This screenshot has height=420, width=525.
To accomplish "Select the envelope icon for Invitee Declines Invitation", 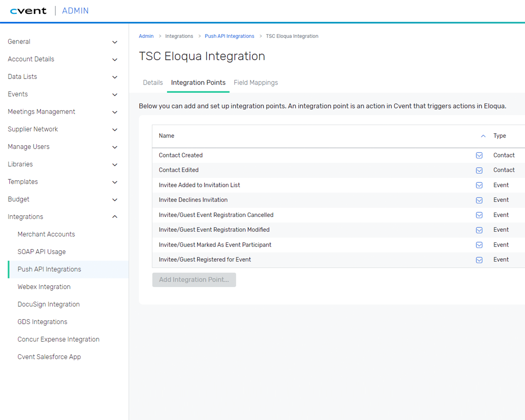I will pos(479,200).
